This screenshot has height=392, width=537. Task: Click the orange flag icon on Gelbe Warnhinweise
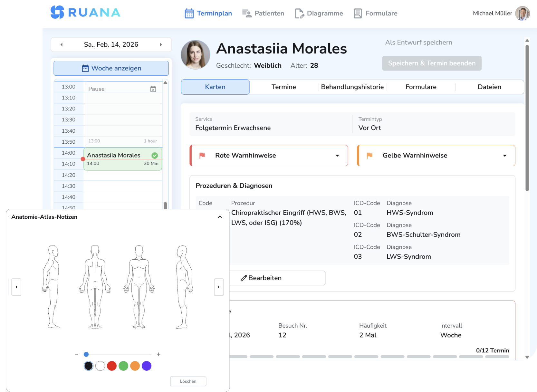tap(370, 155)
